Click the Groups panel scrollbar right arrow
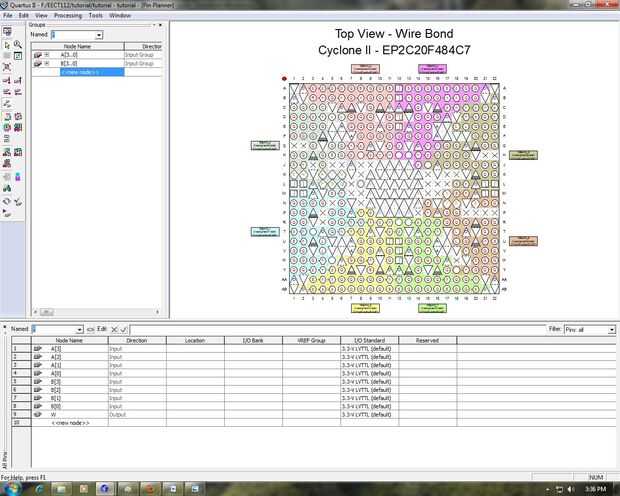620x496 pixels. (157, 312)
